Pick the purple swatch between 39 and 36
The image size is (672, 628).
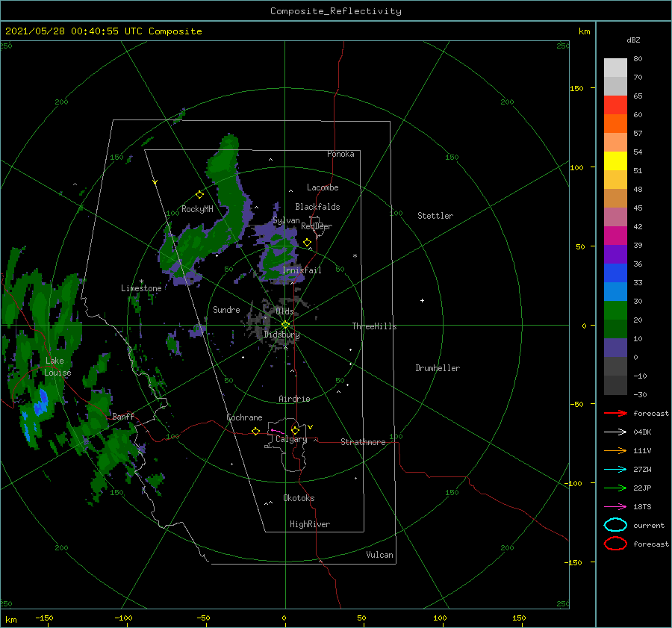[x=615, y=254]
